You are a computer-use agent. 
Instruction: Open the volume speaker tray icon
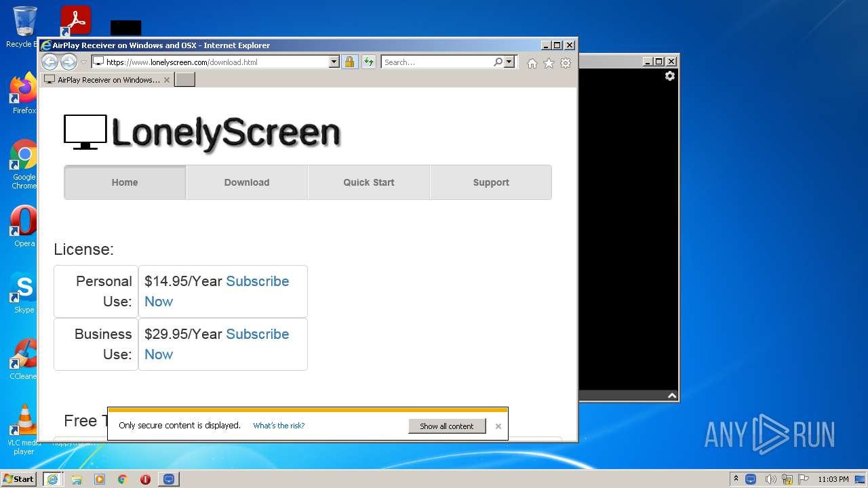tap(770, 479)
